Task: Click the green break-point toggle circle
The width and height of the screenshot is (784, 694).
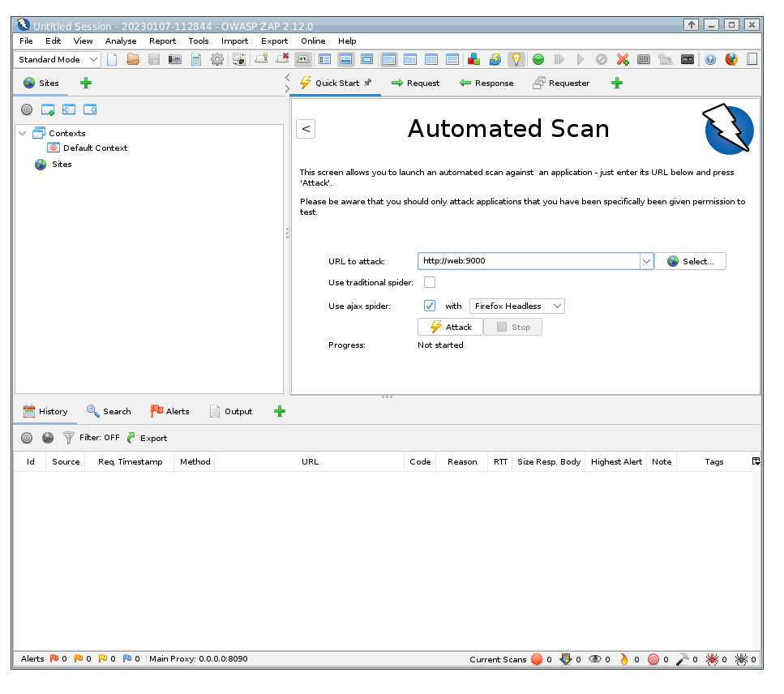Action: (538, 58)
